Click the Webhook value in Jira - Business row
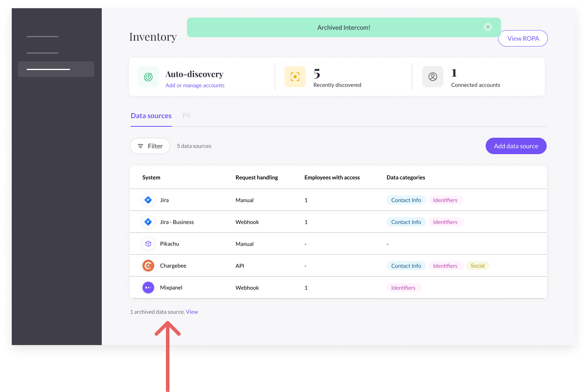This screenshot has width=587, height=392. click(x=247, y=222)
